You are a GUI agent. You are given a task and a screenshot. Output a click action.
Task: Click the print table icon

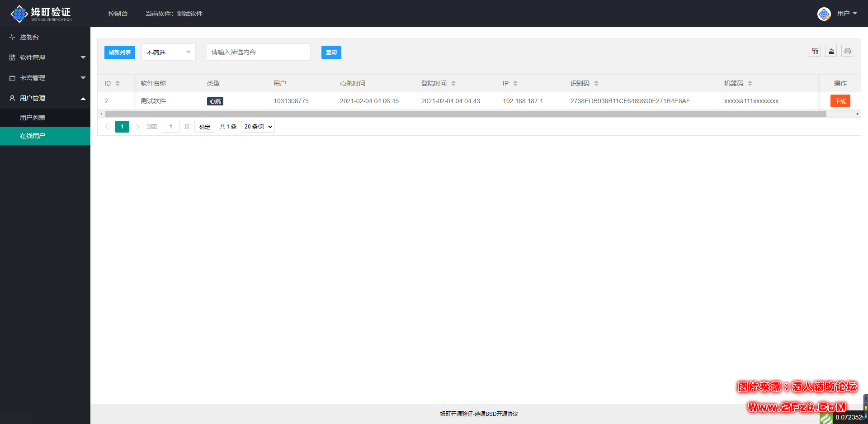click(847, 51)
